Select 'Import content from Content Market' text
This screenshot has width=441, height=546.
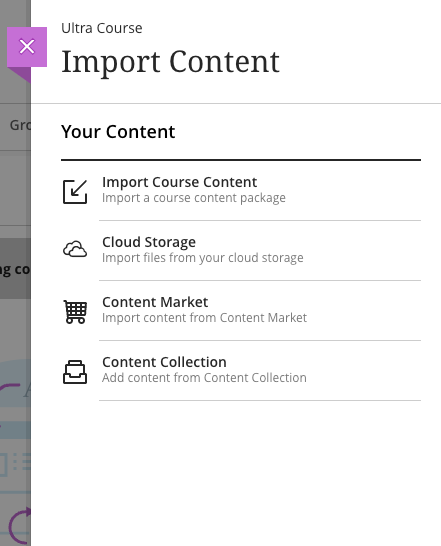[204, 318]
